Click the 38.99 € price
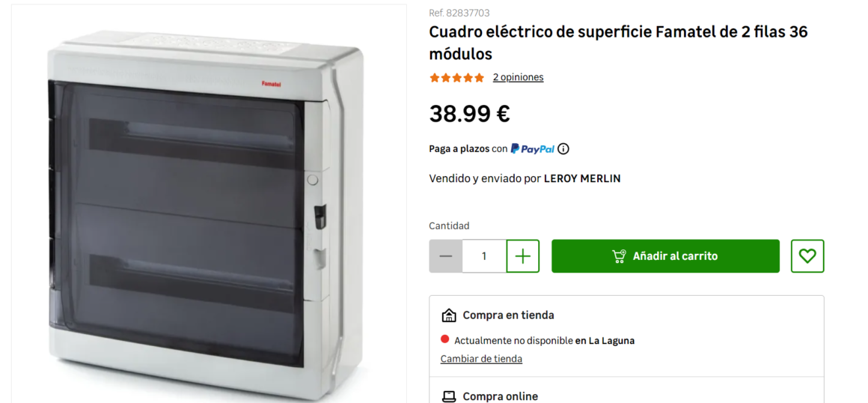This screenshot has width=868, height=403. 469,114
